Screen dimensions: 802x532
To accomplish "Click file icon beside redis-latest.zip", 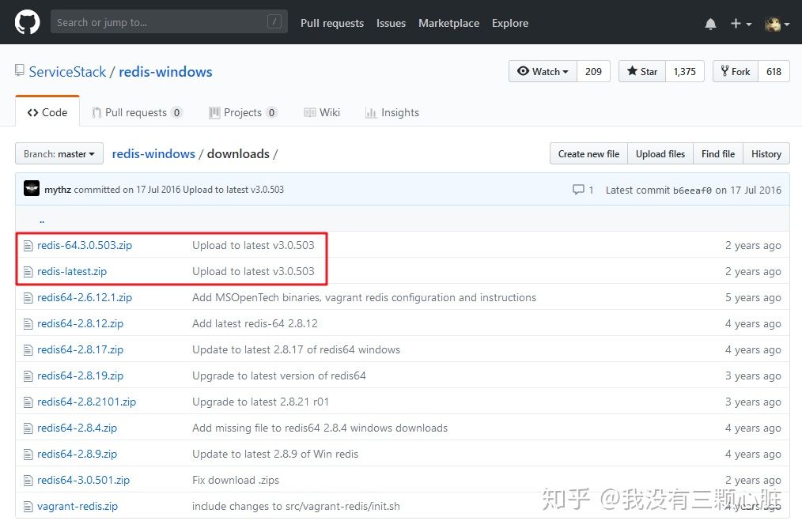I will 28,272.
